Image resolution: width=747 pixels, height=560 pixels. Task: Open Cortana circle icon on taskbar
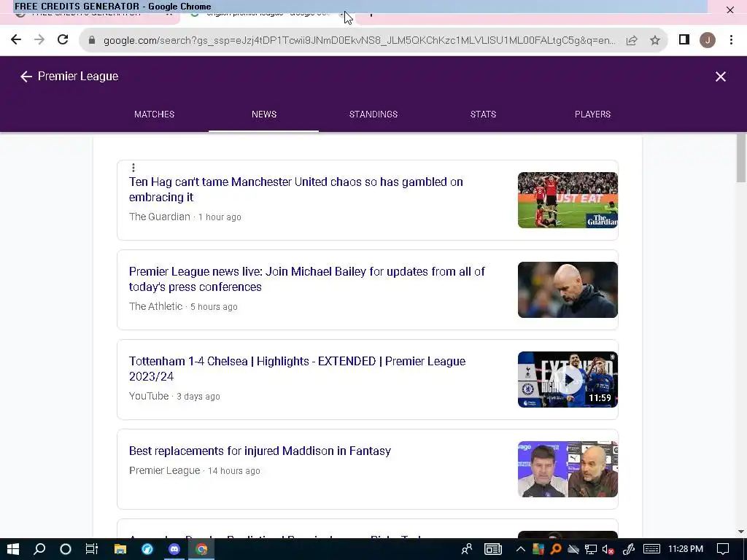pyautogui.click(x=65, y=549)
